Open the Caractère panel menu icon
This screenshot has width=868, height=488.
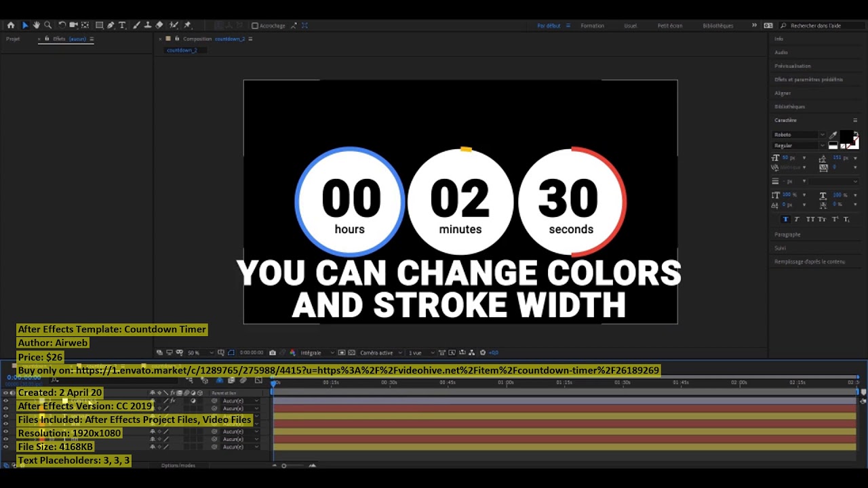point(855,120)
